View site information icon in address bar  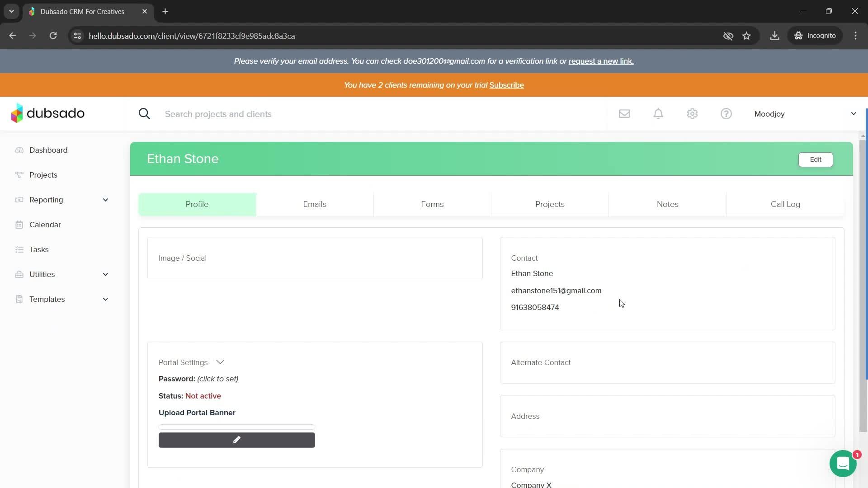pos(77,36)
